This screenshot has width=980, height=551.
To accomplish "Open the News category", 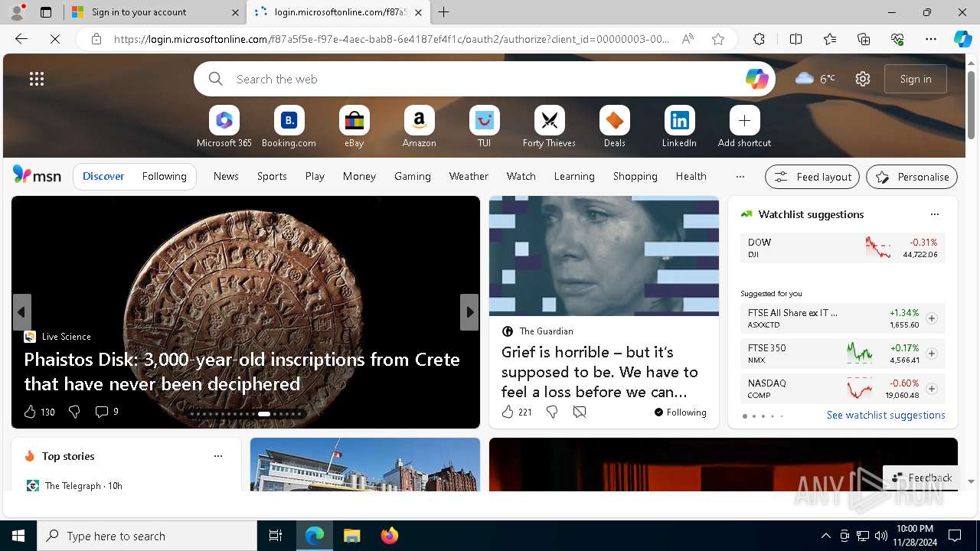I will point(226,176).
